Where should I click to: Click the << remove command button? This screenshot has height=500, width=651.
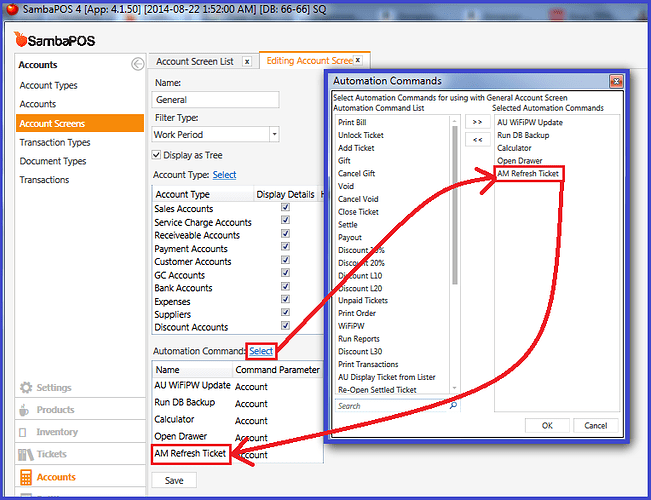477,140
